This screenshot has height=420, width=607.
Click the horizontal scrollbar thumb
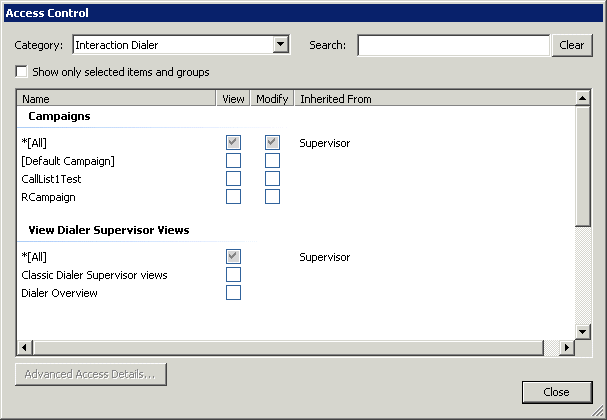click(288, 348)
